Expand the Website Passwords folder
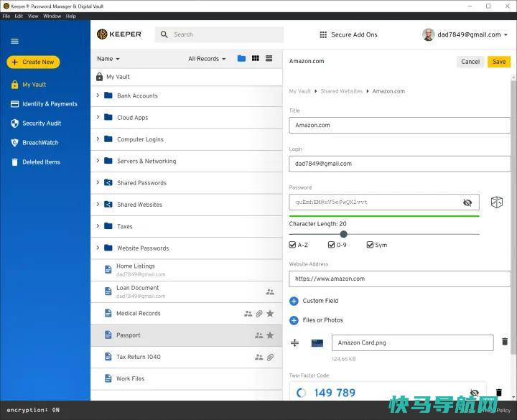Viewport: 517px width, 420px height. pos(98,248)
